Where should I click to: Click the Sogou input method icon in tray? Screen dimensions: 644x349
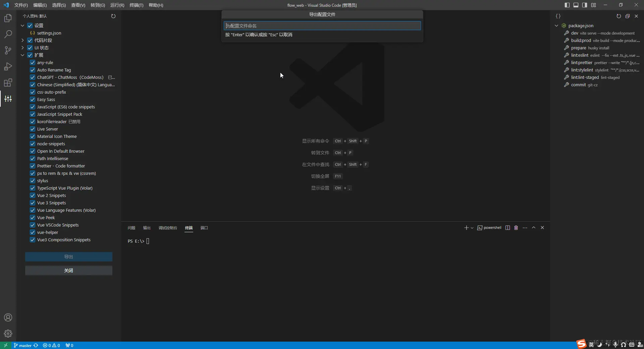[x=581, y=344]
